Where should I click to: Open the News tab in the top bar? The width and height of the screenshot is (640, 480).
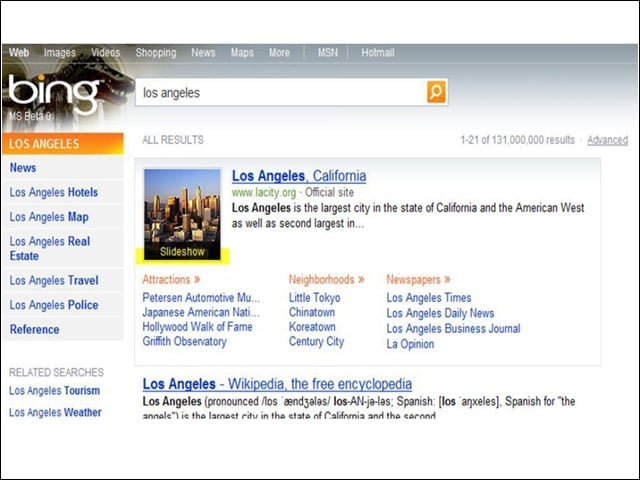pyautogui.click(x=203, y=53)
